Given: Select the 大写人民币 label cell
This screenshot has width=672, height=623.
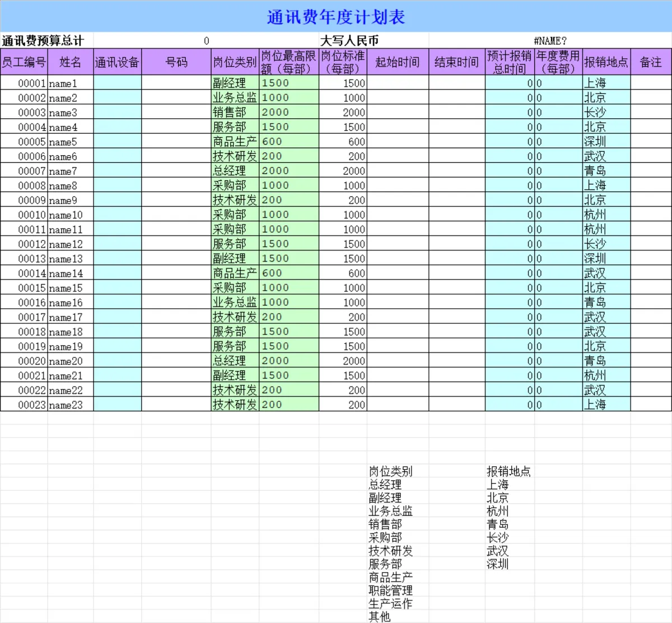Looking at the screenshot, I should click(374, 40).
